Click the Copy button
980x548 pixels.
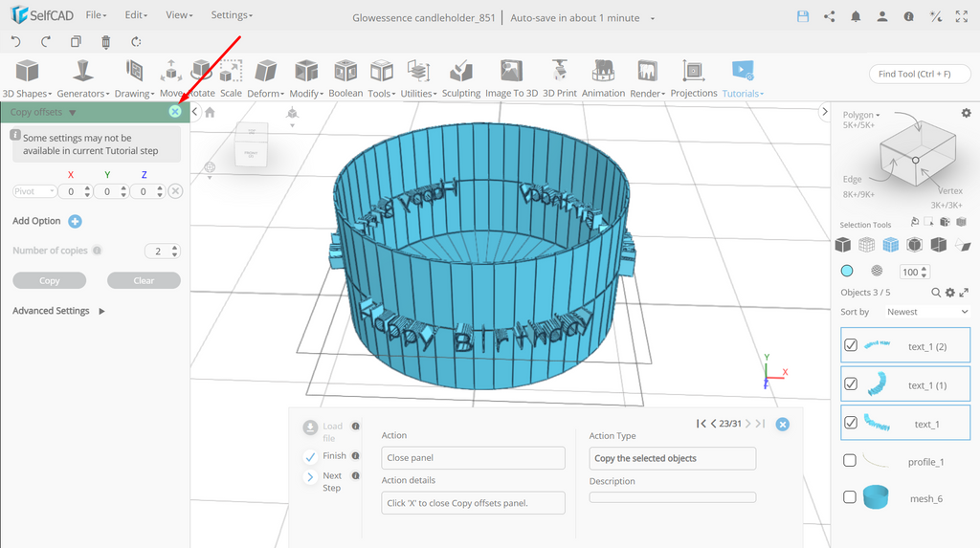50,280
